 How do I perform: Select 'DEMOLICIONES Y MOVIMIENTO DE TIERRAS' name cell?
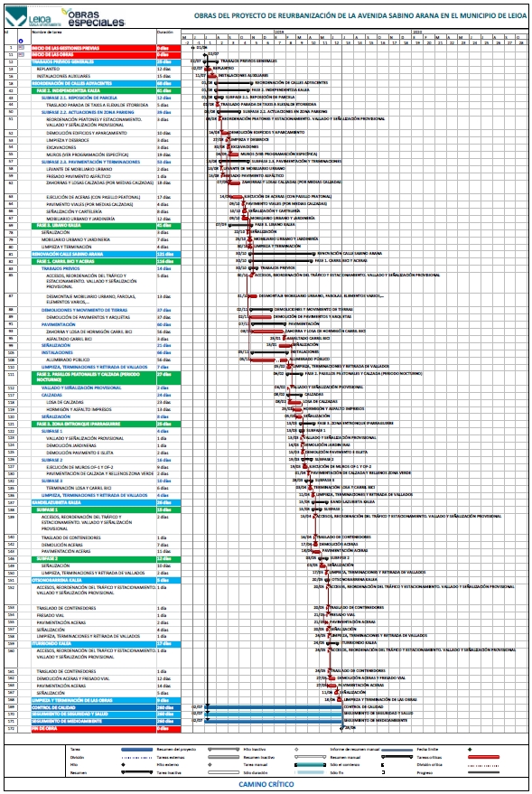93,310
